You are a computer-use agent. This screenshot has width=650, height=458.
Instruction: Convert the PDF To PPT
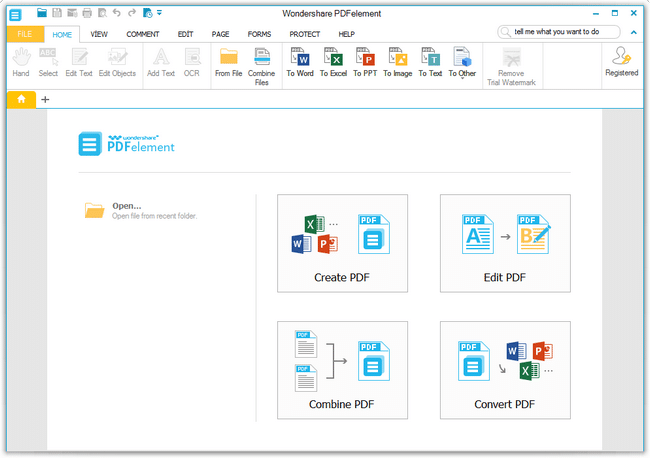[365, 62]
